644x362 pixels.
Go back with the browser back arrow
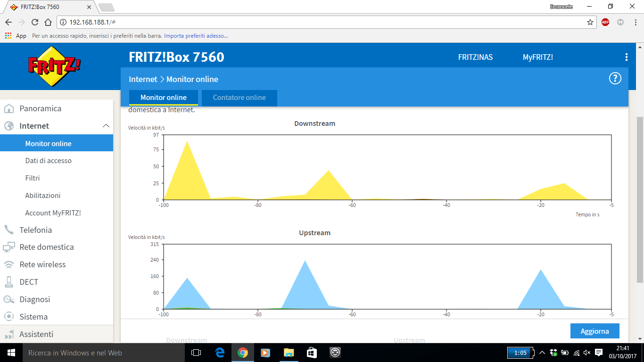pos(8,22)
